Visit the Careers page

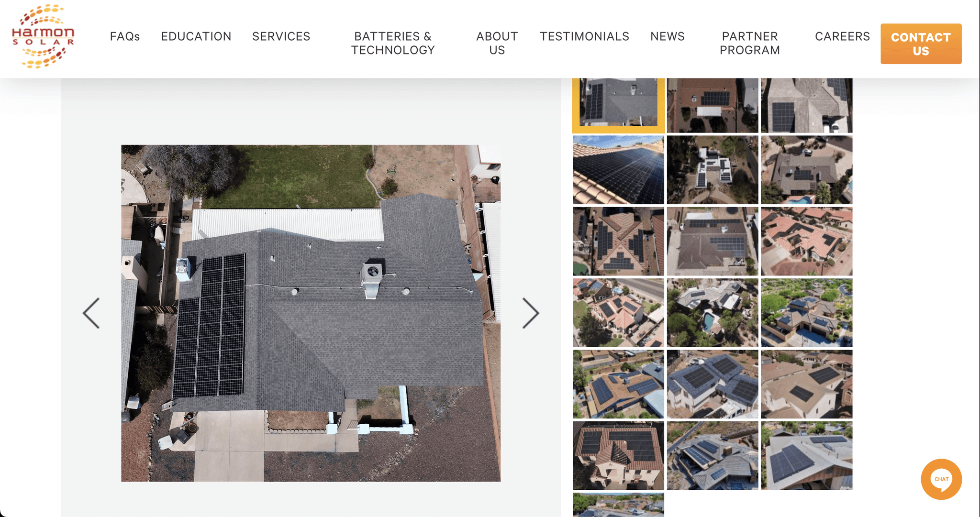click(x=842, y=36)
